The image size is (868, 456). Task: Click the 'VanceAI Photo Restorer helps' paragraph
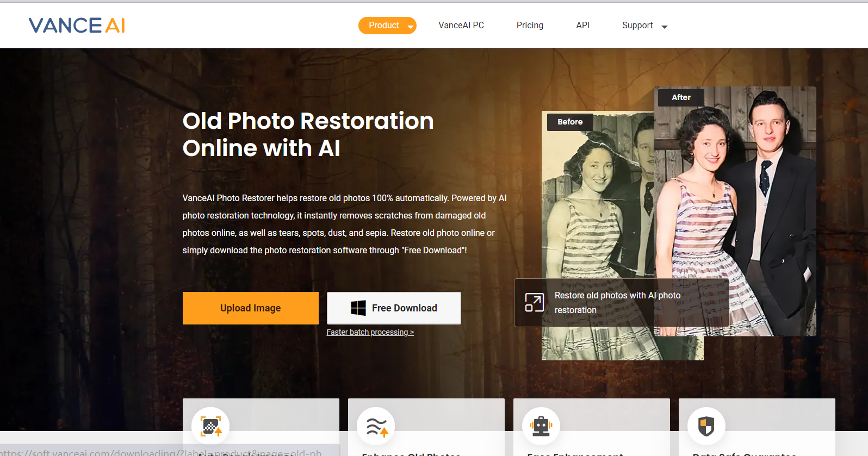point(345,224)
